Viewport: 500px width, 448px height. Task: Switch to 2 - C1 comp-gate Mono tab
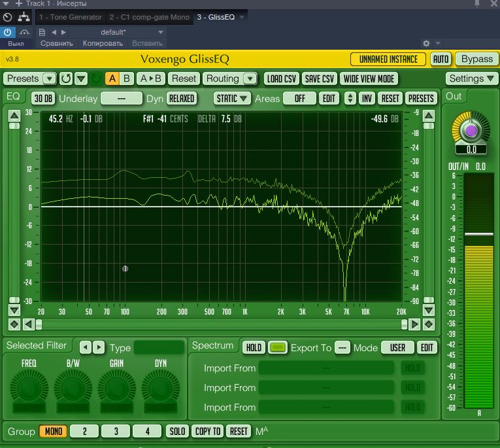[149, 17]
